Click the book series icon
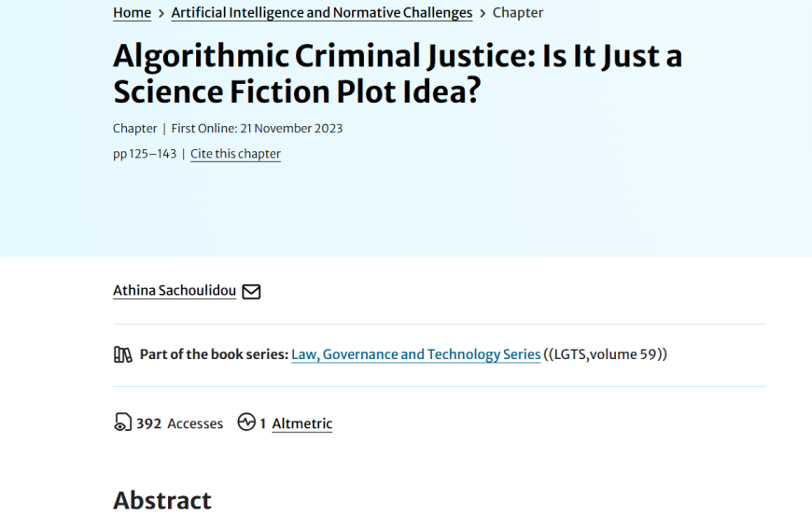The image size is (812, 513). (x=123, y=354)
